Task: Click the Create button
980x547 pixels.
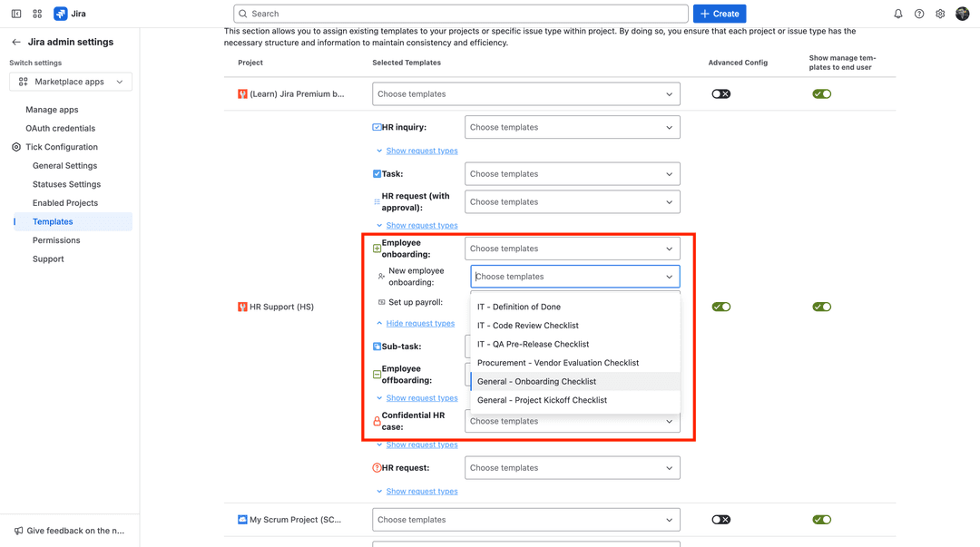Action: [718, 13]
